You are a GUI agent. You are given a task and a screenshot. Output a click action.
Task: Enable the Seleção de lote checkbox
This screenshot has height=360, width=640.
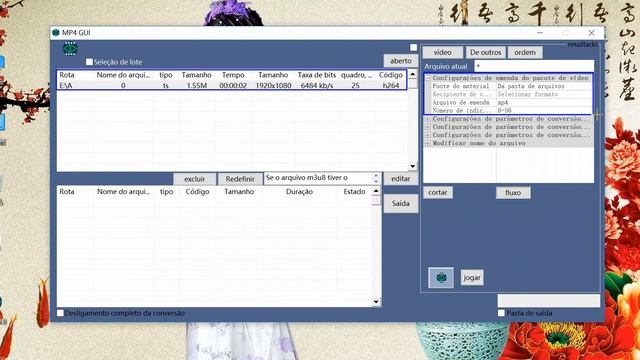(x=89, y=62)
